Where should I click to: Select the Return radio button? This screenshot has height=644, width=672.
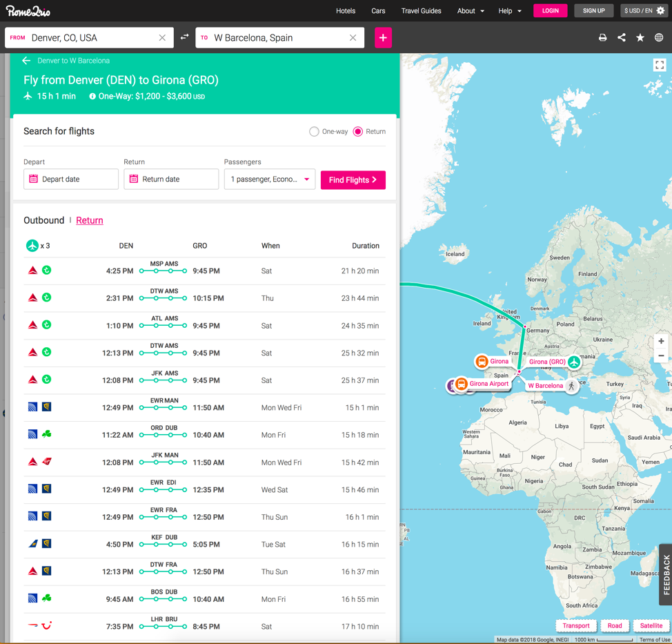pos(358,131)
